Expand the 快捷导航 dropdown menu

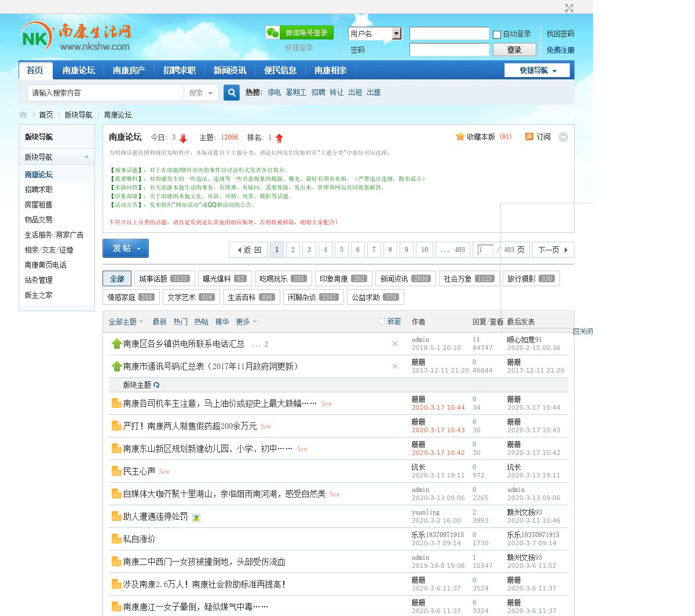pos(537,71)
